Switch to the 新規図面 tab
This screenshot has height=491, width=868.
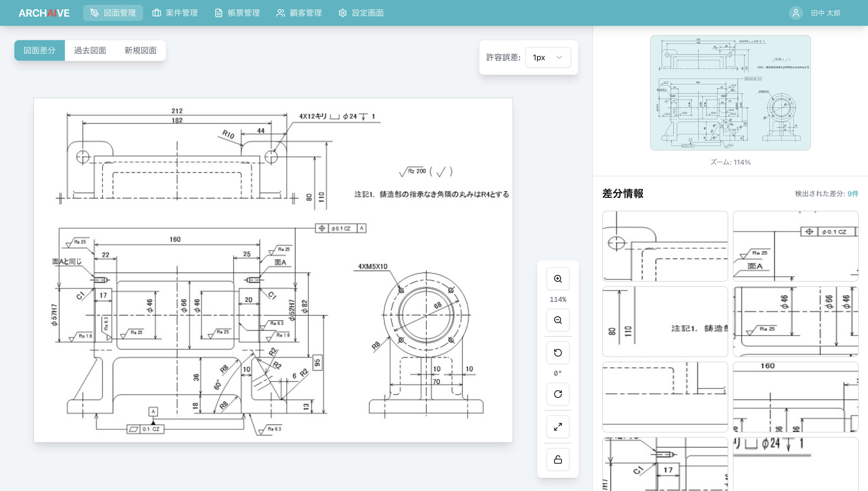click(x=140, y=50)
